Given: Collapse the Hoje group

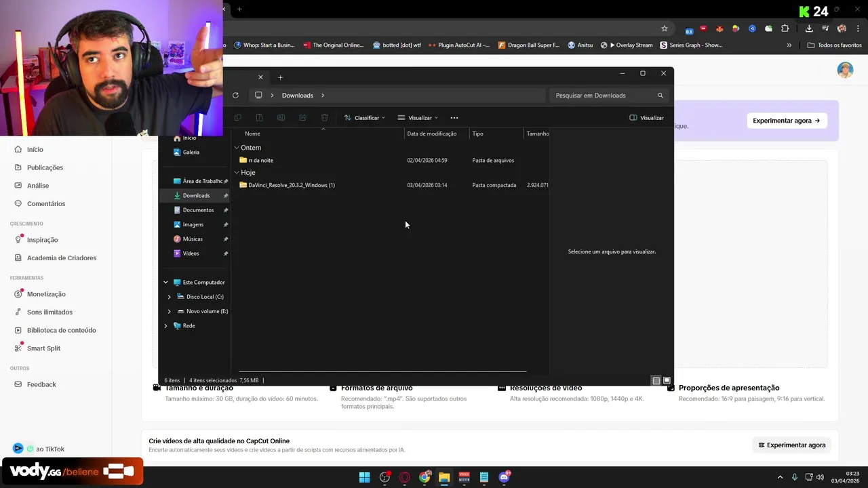Looking at the screenshot, I should coord(237,173).
